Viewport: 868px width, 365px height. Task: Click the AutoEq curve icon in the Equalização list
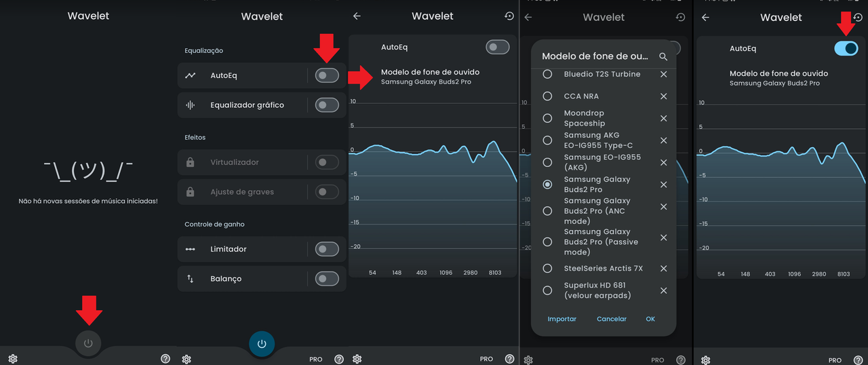coord(191,75)
